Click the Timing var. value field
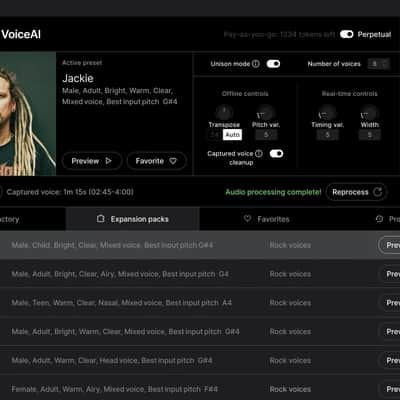Viewport: 400px width, 400px height. click(x=328, y=135)
